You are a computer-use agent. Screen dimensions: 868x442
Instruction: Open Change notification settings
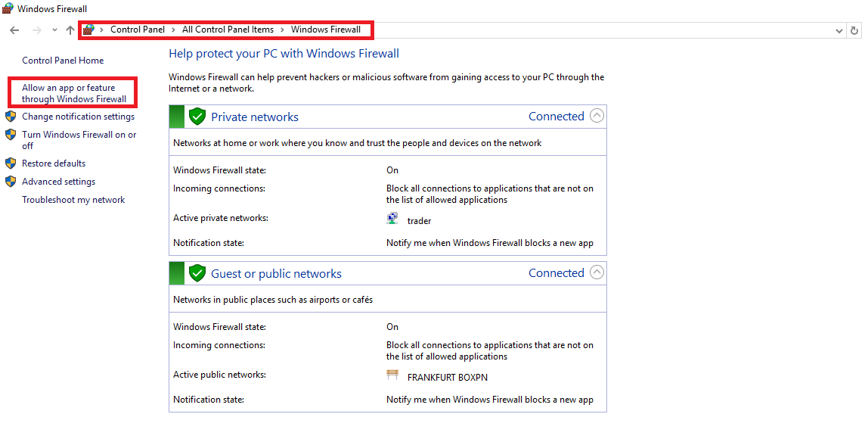(x=78, y=117)
